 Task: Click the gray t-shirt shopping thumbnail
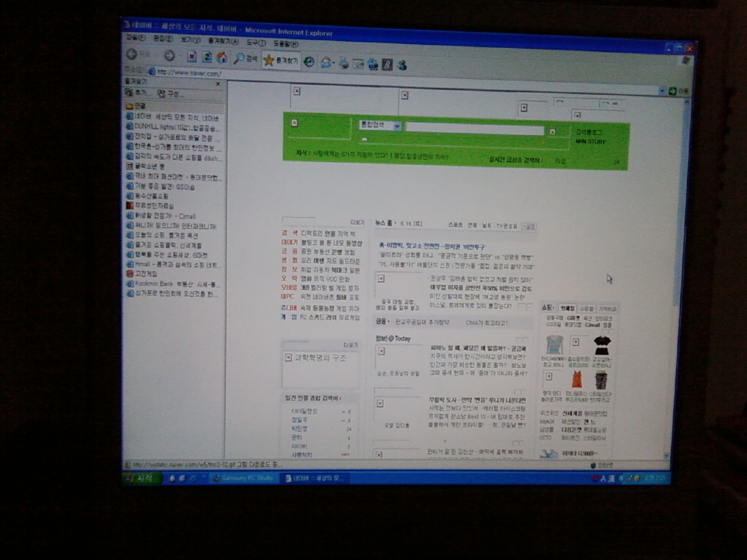(554, 345)
